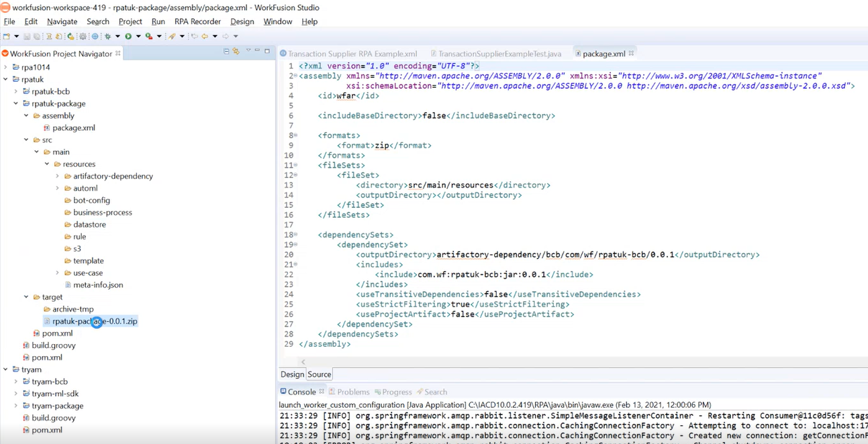Click the rocket launch toolbar icon

172,36
